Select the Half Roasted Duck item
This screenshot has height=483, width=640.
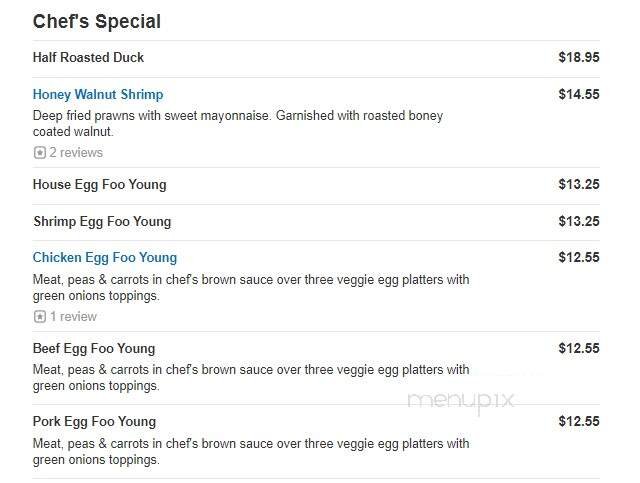88,58
